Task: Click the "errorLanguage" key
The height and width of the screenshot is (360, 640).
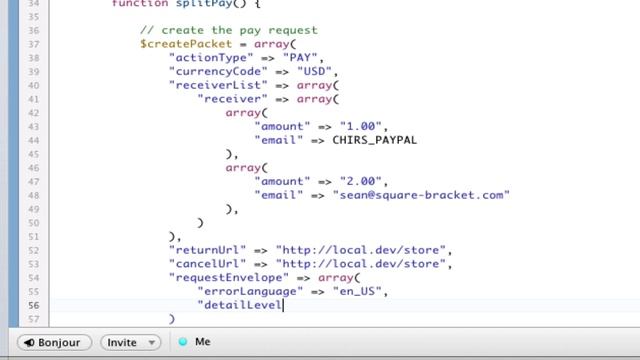Action: 250,291
